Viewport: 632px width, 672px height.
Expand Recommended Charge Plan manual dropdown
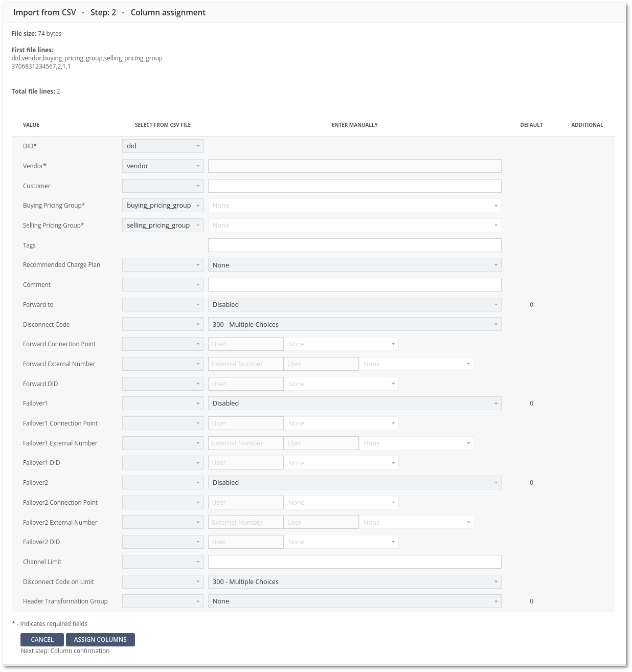(354, 265)
